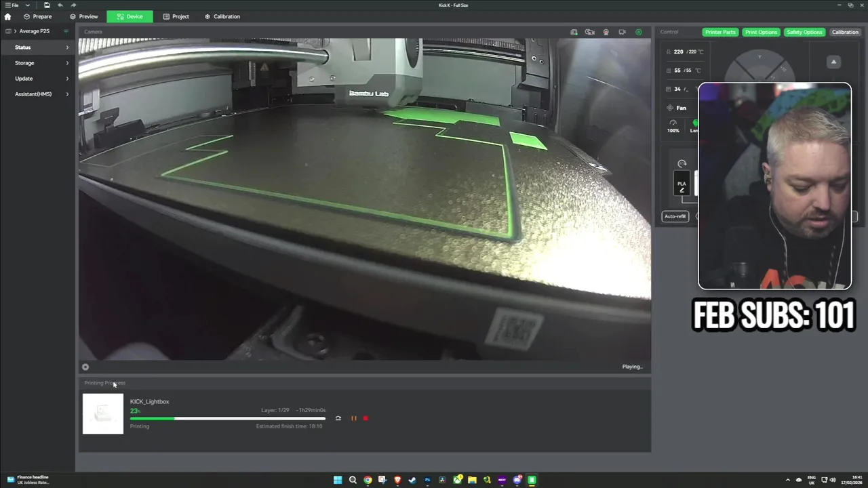
Task: Open the Fan control
Action: tap(678, 108)
